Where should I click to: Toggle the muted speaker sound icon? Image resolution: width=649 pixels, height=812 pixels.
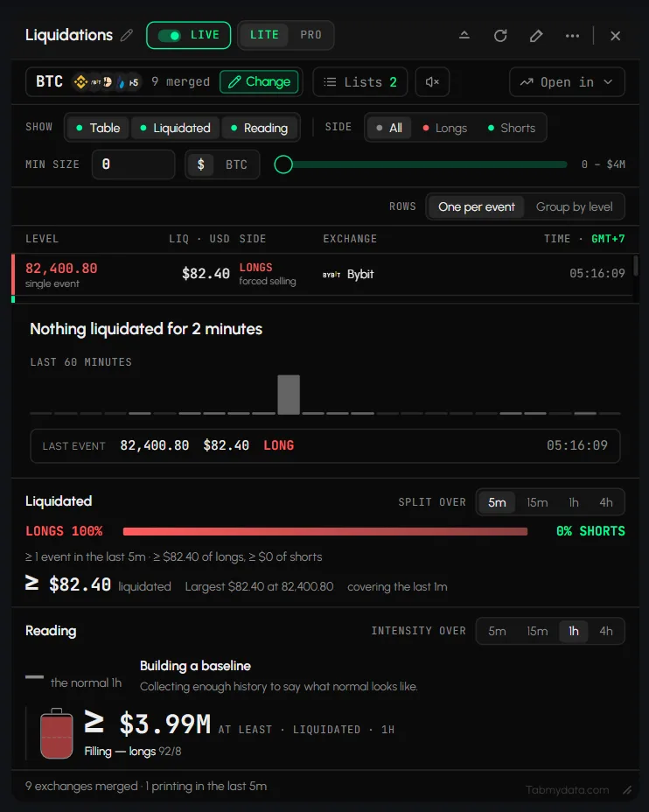(x=432, y=82)
